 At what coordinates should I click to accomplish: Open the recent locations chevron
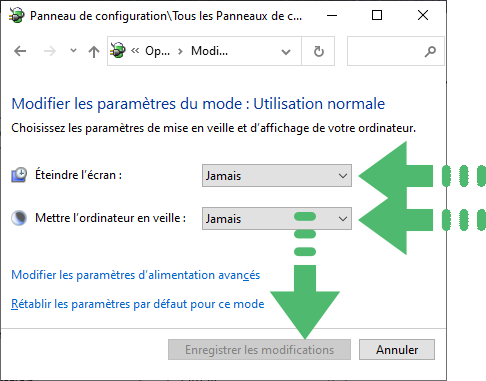(73, 51)
